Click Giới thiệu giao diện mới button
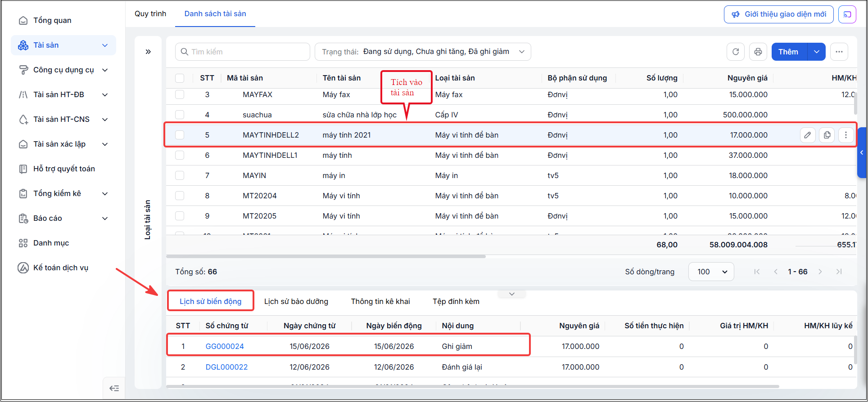The height and width of the screenshot is (402, 868). pos(779,14)
